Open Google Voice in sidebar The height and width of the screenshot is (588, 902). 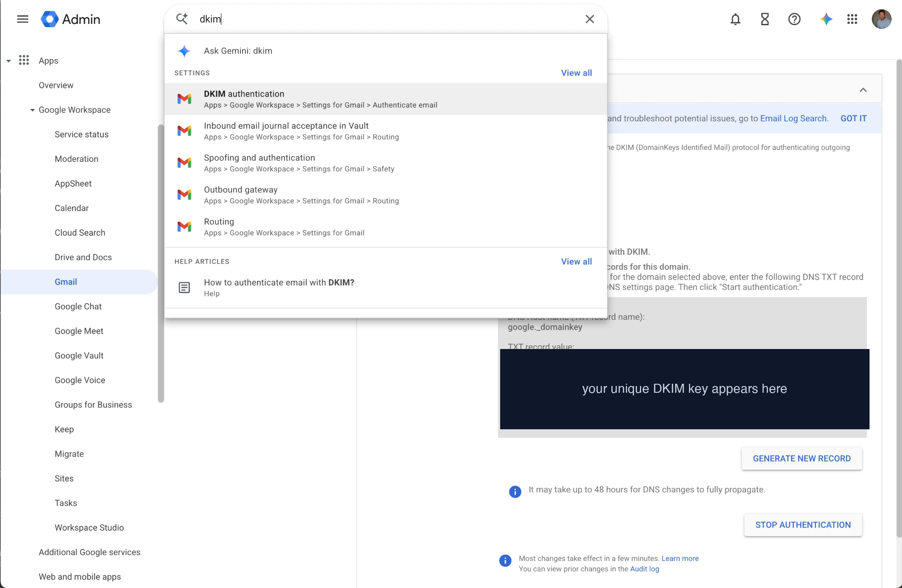click(x=80, y=380)
